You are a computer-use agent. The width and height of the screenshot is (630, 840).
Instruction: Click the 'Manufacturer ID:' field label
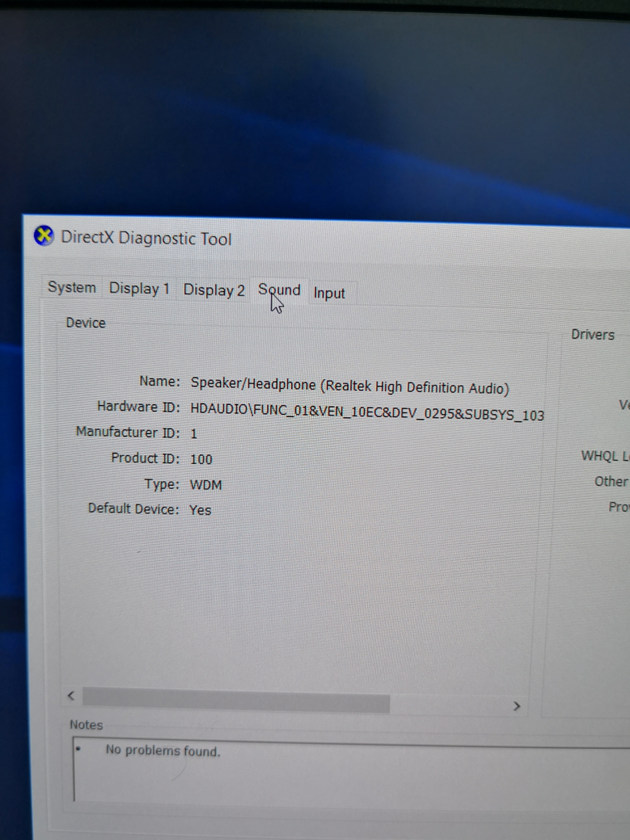(x=128, y=432)
